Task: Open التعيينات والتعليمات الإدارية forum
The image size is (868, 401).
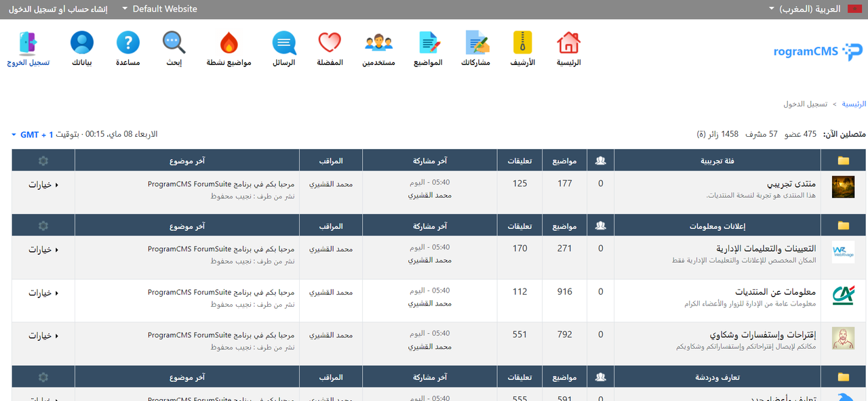Action: (766, 249)
